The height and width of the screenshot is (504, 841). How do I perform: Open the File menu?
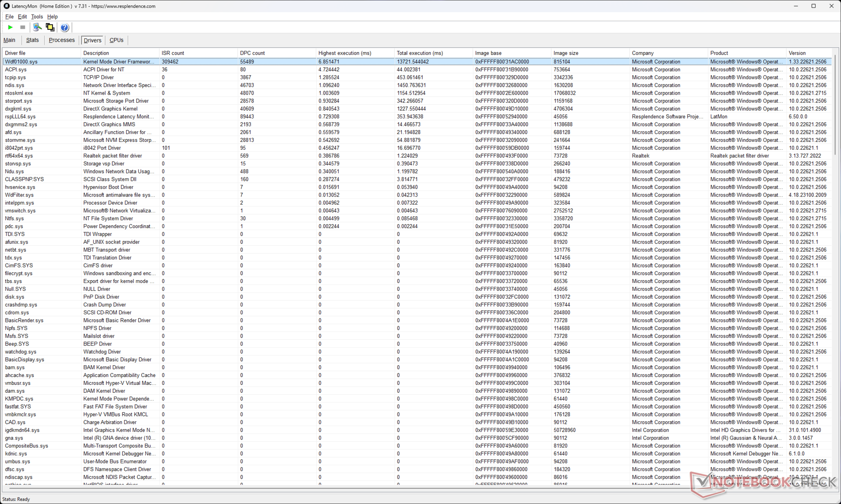[x=9, y=17]
